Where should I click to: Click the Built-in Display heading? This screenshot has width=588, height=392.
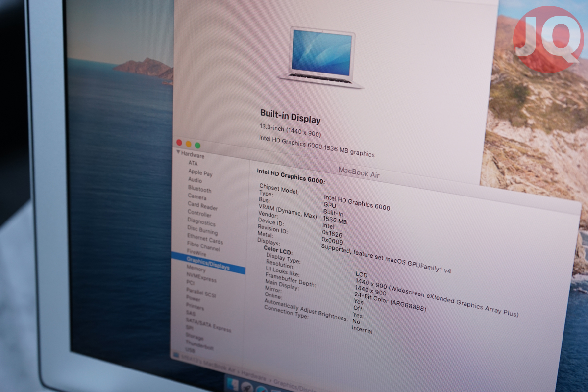(x=290, y=116)
